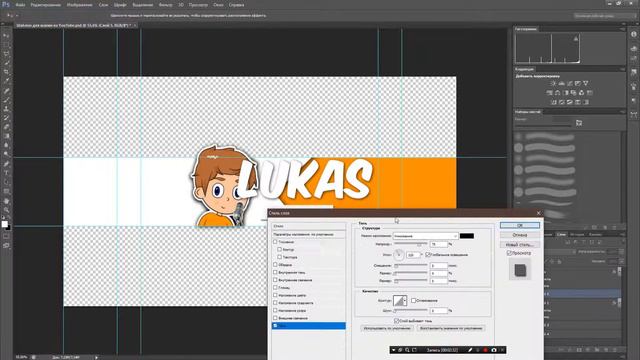The width and height of the screenshot is (640, 360).
Task: Open the Файл menu
Action: [x=20, y=5]
